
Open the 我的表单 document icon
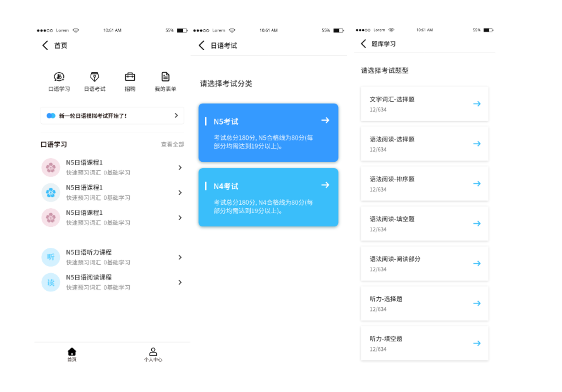click(x=165, y=77)
